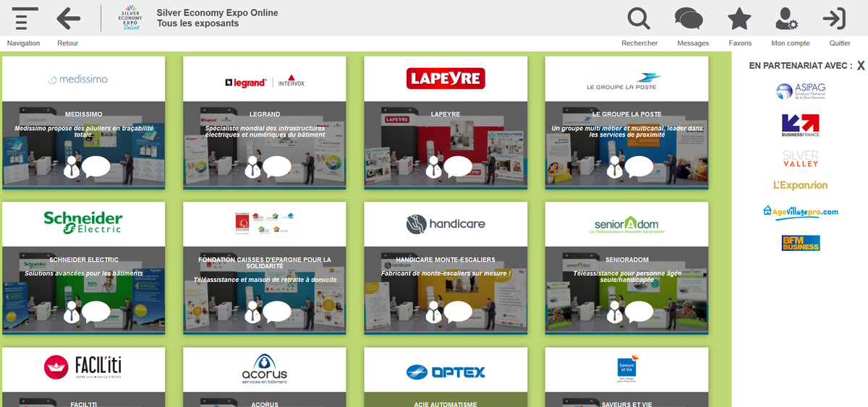
Task: Open the Navigation hamburger menu
Action: pos(25,18)
